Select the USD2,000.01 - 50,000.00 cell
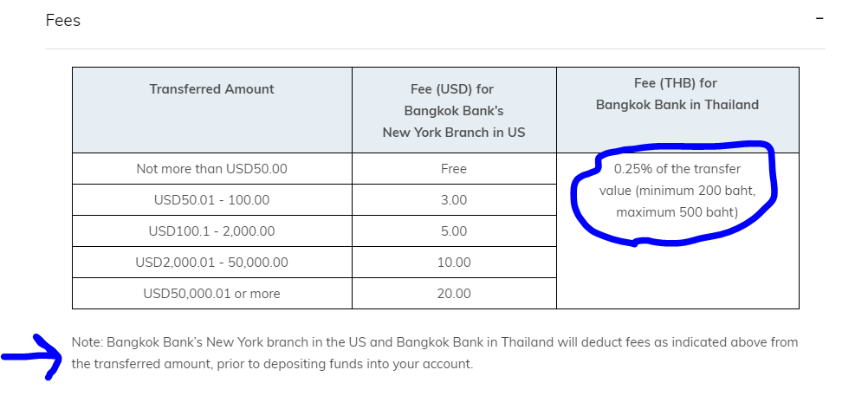 pyautogui.click(x=212, y=262)
